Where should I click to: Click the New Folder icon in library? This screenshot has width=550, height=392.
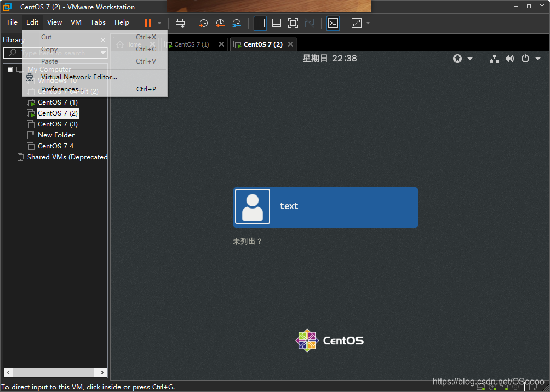point(31,135)
